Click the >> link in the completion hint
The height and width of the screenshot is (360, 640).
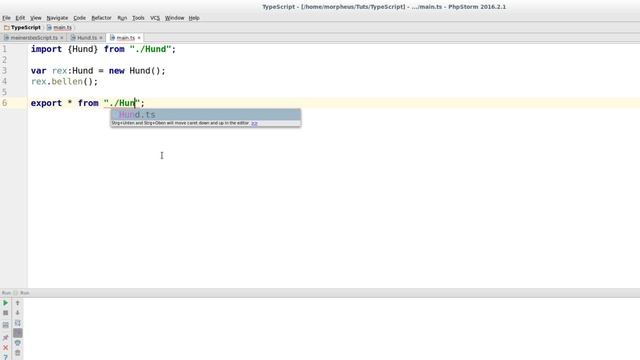[x=254, y=123]
